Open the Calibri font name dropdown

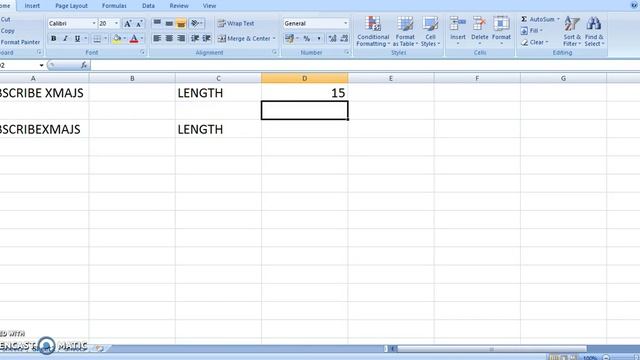click(94, 23)
